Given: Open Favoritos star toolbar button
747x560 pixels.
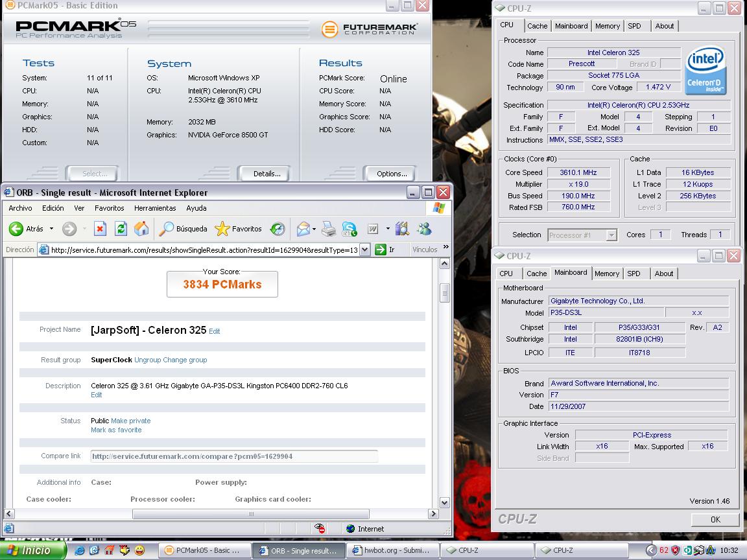Looking at the screenshot, I should click(238, 229).
